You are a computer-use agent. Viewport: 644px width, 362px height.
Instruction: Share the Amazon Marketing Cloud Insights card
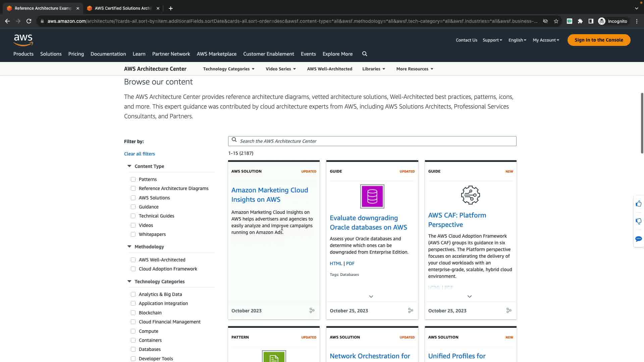coord(312,311)
